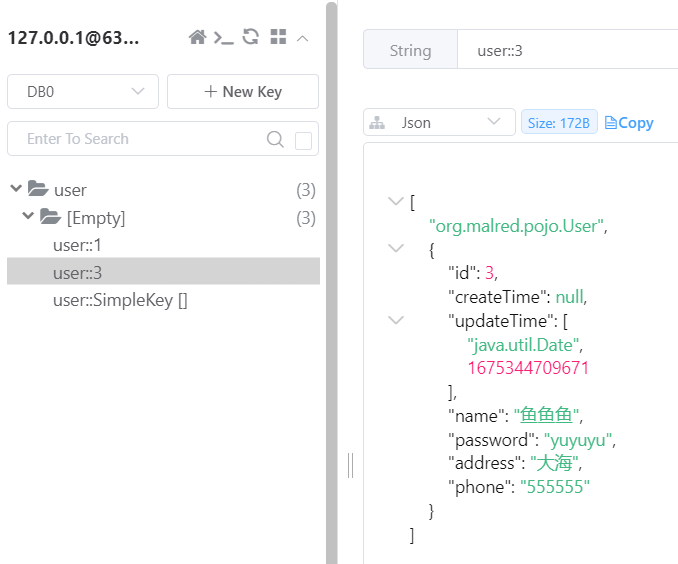
Task: Open the Redis console terminal icon
Action: (224, 38)
